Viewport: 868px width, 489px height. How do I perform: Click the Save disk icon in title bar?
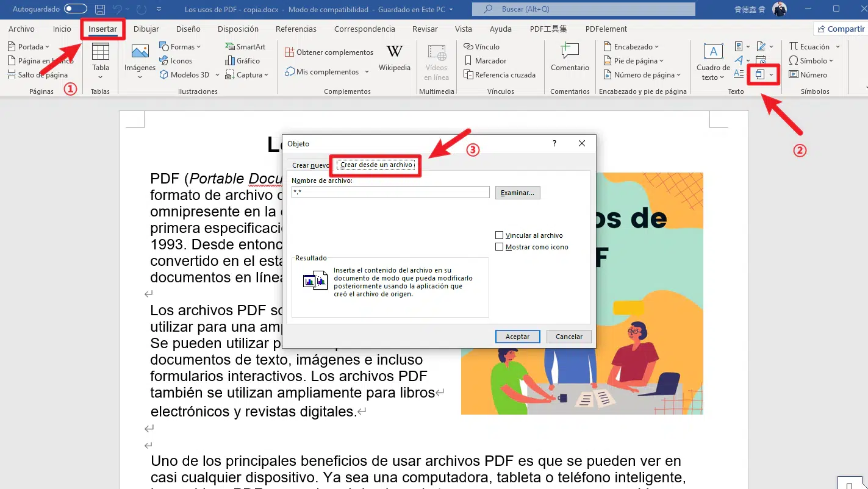pos(100,9)
